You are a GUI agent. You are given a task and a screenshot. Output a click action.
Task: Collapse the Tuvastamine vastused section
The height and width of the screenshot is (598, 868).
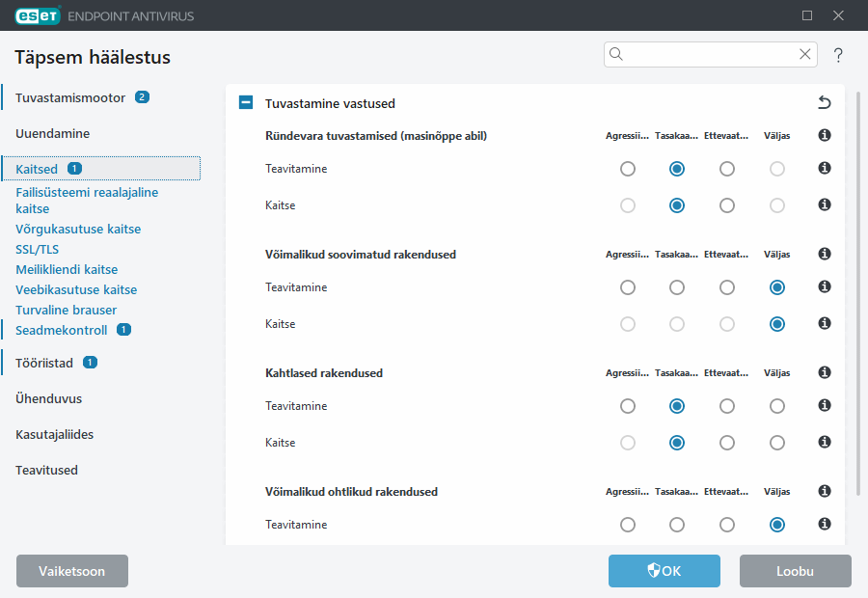click(246, 103)
